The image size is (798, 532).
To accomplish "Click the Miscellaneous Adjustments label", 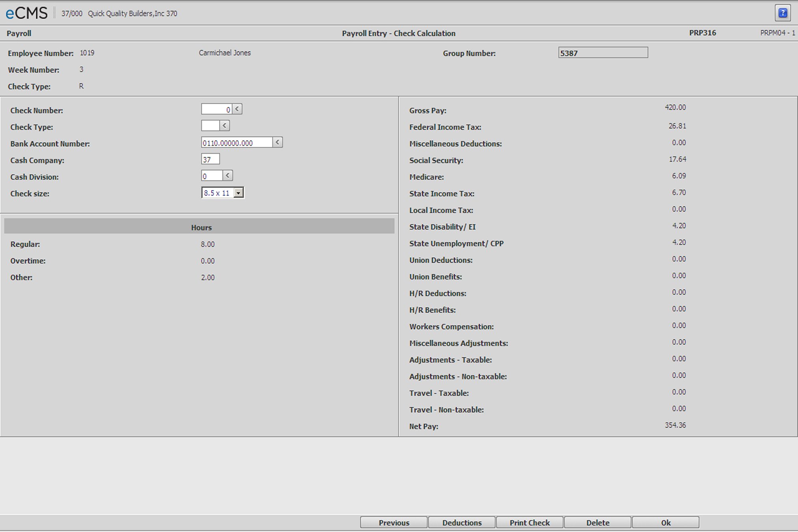I will 459,343.
